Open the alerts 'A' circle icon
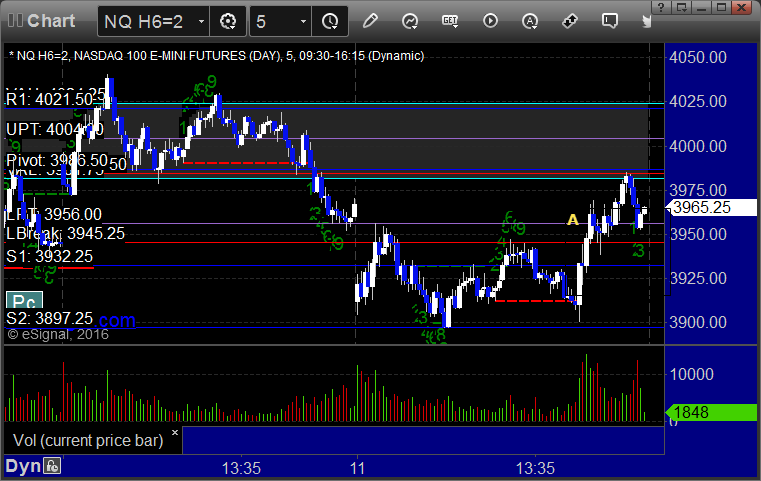Image resolution: width=761 pixels, height=481 pixels. pyautogui.click(x=530, y=21)
